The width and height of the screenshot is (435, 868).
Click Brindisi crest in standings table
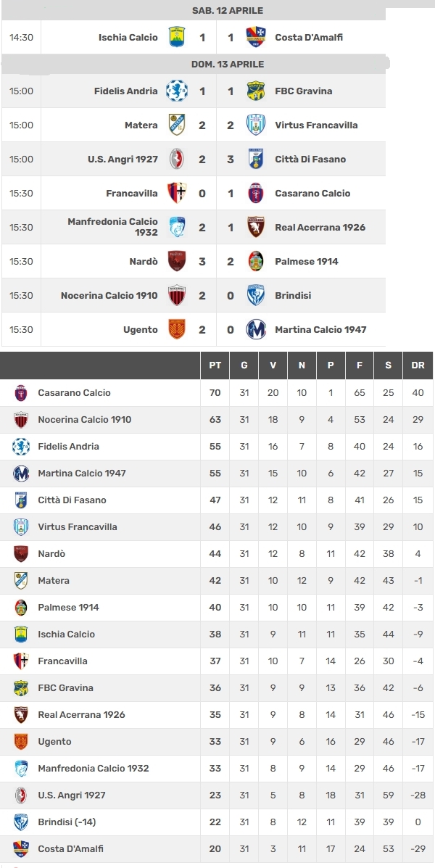(x=21, y=822)
